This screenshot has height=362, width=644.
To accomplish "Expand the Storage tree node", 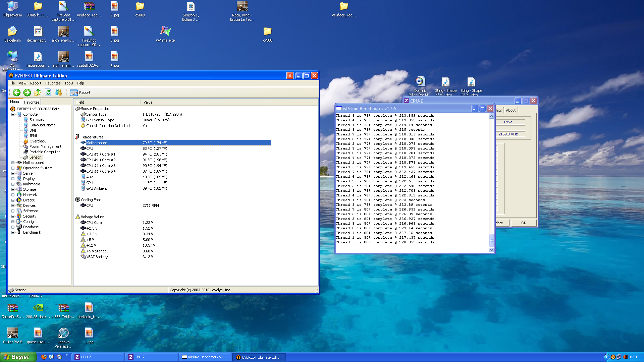I will (x=13, y=189).
